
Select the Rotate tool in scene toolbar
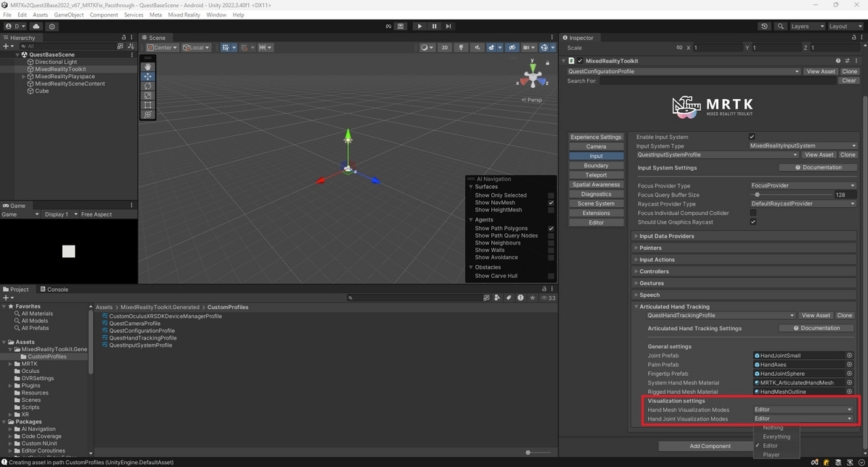coord(148,85)
